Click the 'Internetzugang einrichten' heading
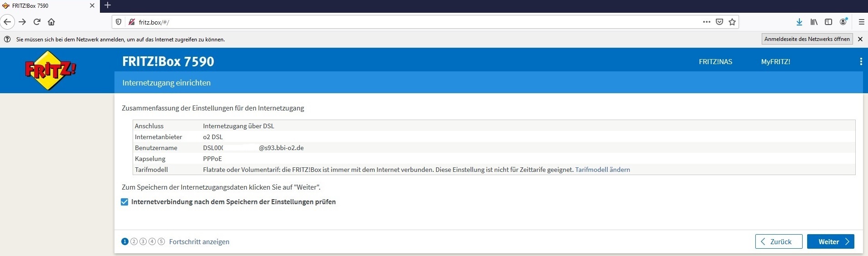This screenshot has height=256, width=868. (166, 83)
